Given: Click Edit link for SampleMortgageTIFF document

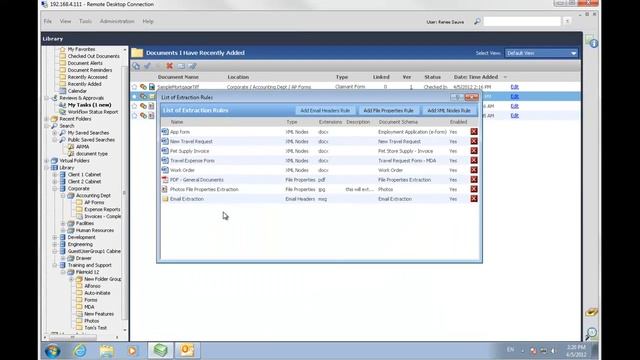Looking at the screenshot, I should 514,87.
